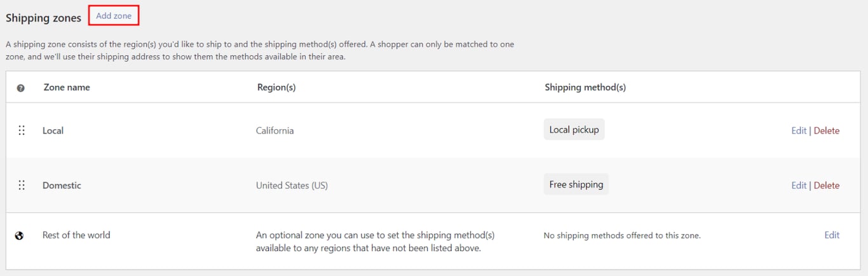Select the Rest of the world zone name
868x276 pixels.
click(x=76, y=235)
